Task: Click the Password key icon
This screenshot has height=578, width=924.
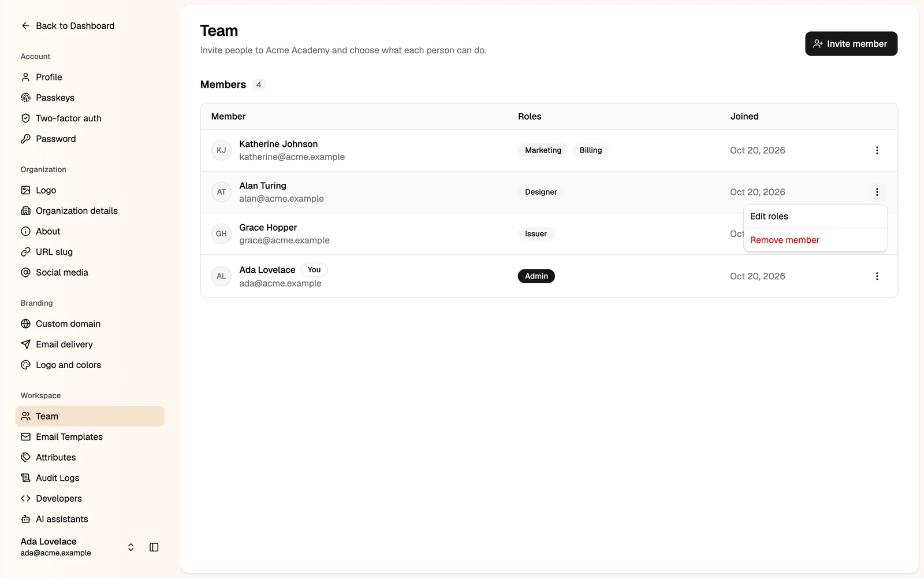Action: 25,139
